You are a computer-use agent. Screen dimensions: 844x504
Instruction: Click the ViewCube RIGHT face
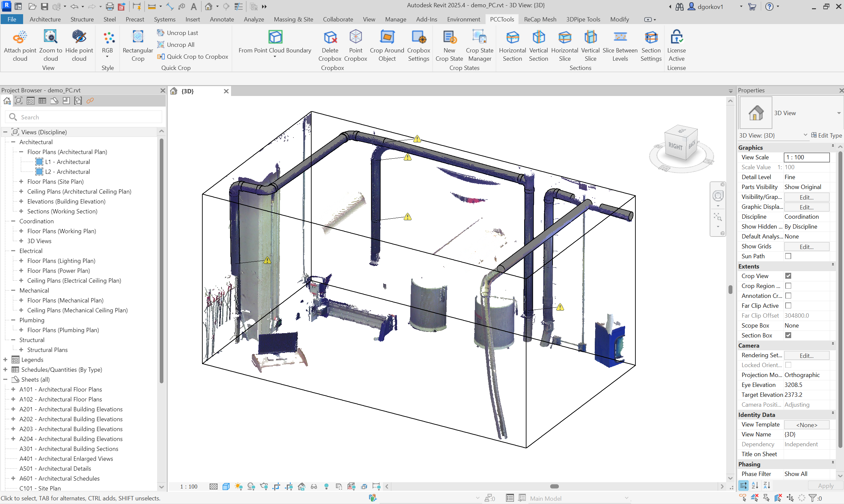[675, 146]
